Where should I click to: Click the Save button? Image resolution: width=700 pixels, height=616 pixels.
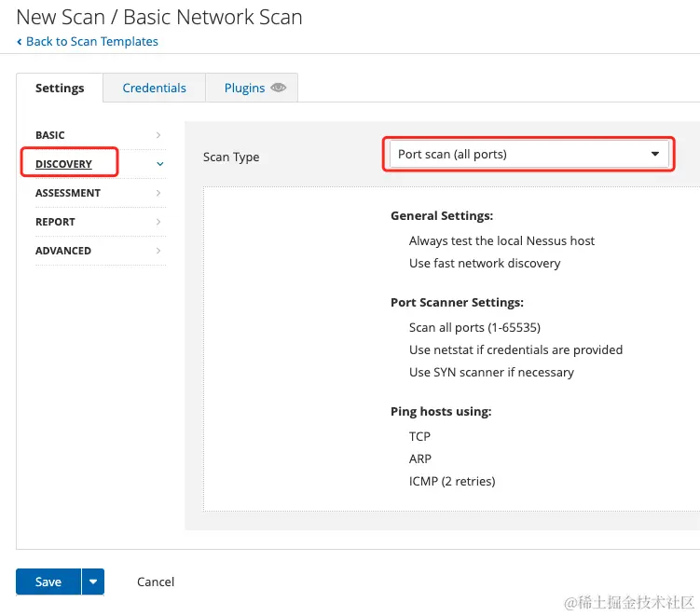(x=48, y=582)
